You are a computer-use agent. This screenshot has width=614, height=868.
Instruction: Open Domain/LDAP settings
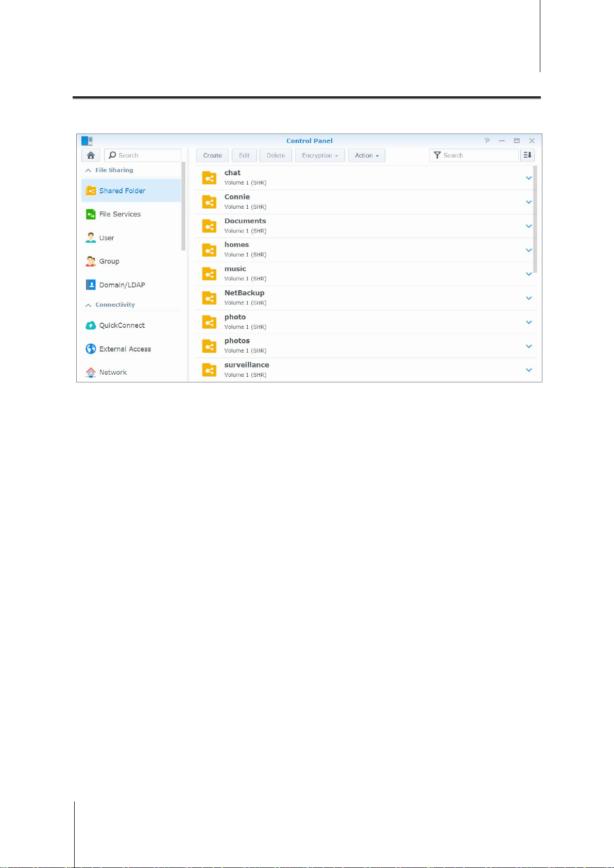click(x=131, y=285)
